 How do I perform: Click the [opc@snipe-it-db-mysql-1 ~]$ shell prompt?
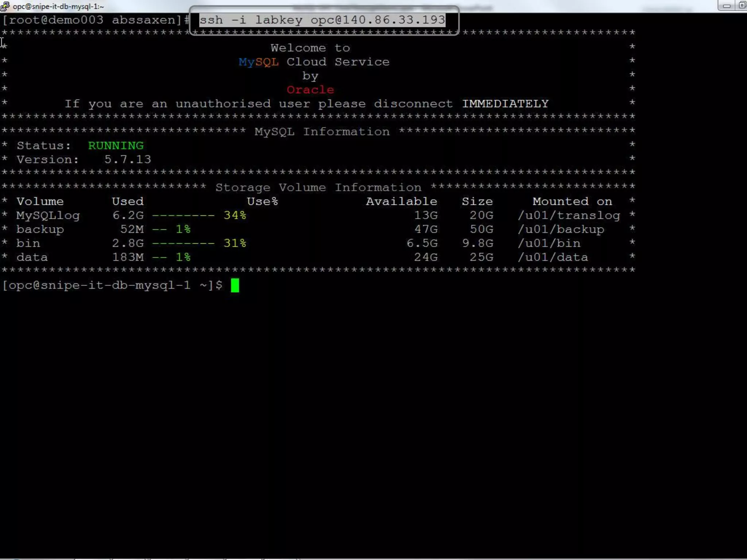point(112,285)
